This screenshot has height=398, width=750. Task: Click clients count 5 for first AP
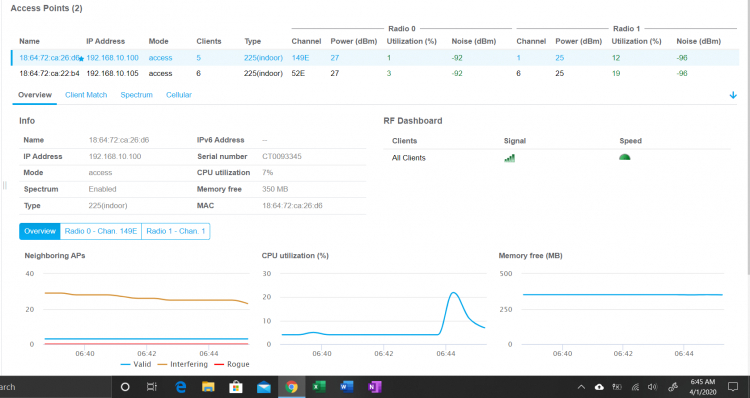[x=199, y=57]
